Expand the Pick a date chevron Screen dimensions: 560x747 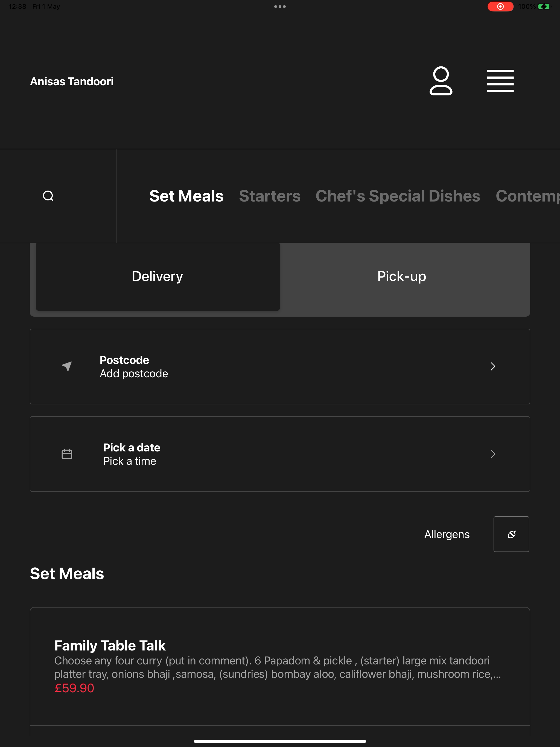[x=493, y=454]
